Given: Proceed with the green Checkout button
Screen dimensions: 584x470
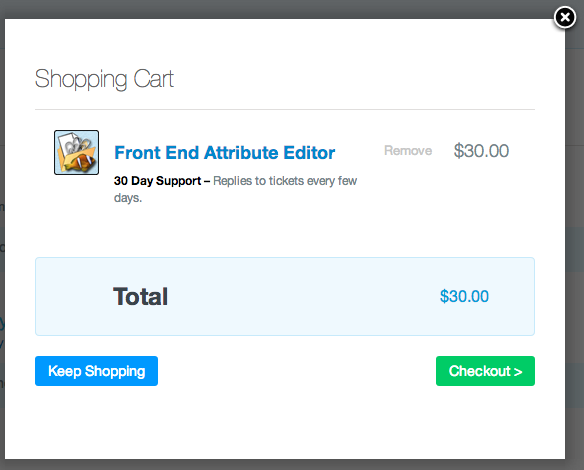Looking at the screenshot, I should (485, 371).
